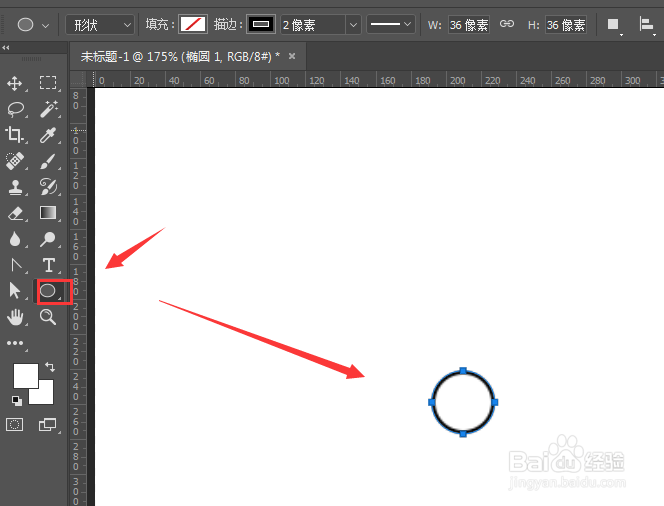
Task: Select the Eyedropper tool
Action: pos(48,135)
